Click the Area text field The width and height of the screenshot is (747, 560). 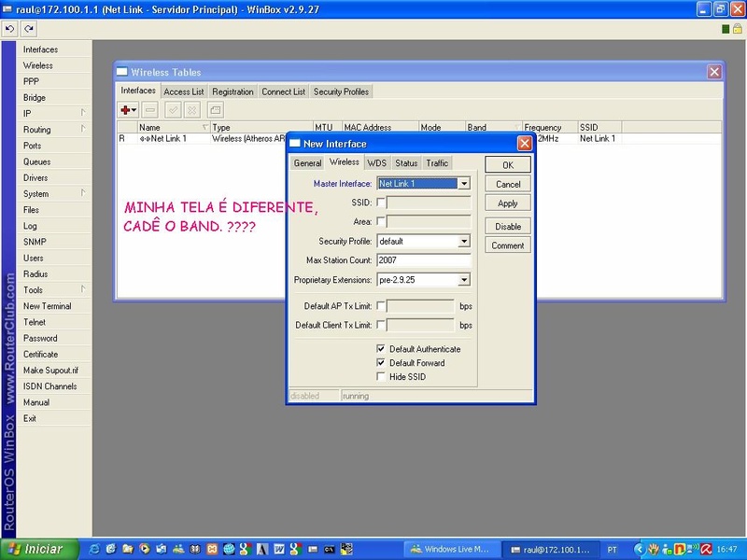pyautogui.click(x=429, y=222)
